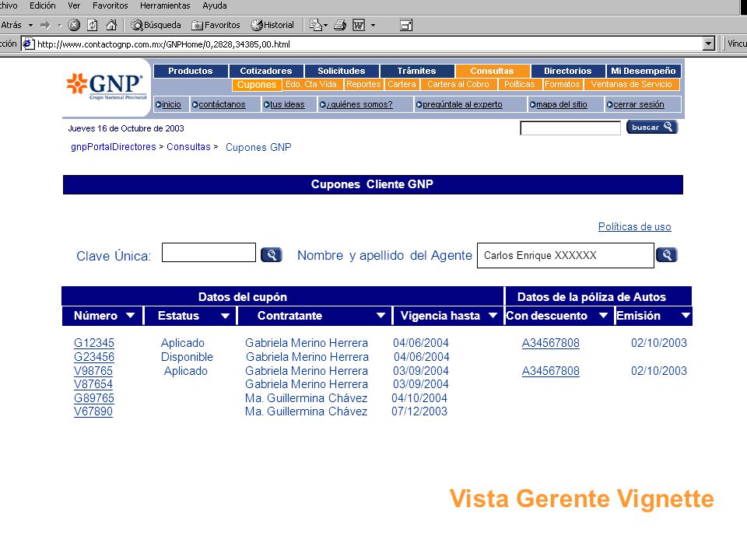Open coupon number G12345
The image size is (747, 560).
94,343
